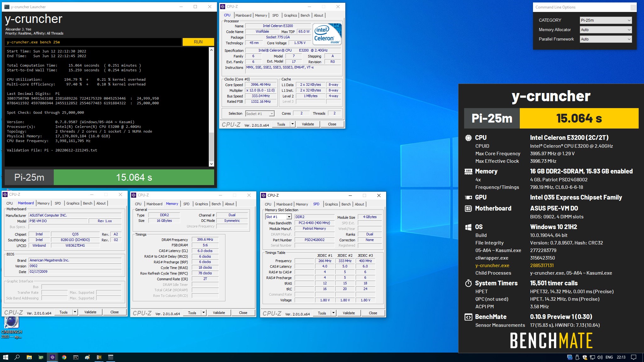The width and height of the screenshot is (644, 362).
Task: Click Validate in CPU-Z SPD window
Action: (x=349, y=313)
